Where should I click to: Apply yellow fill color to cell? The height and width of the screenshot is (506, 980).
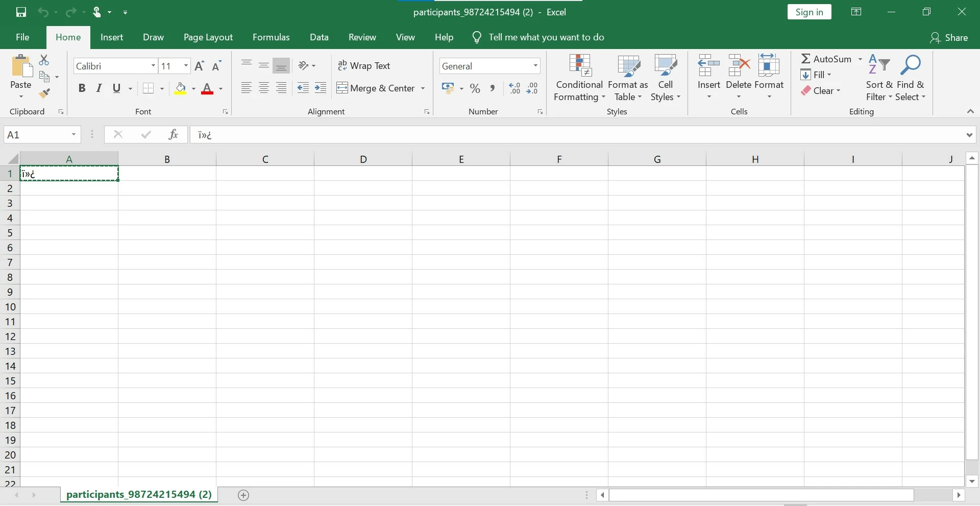(180, 88)
